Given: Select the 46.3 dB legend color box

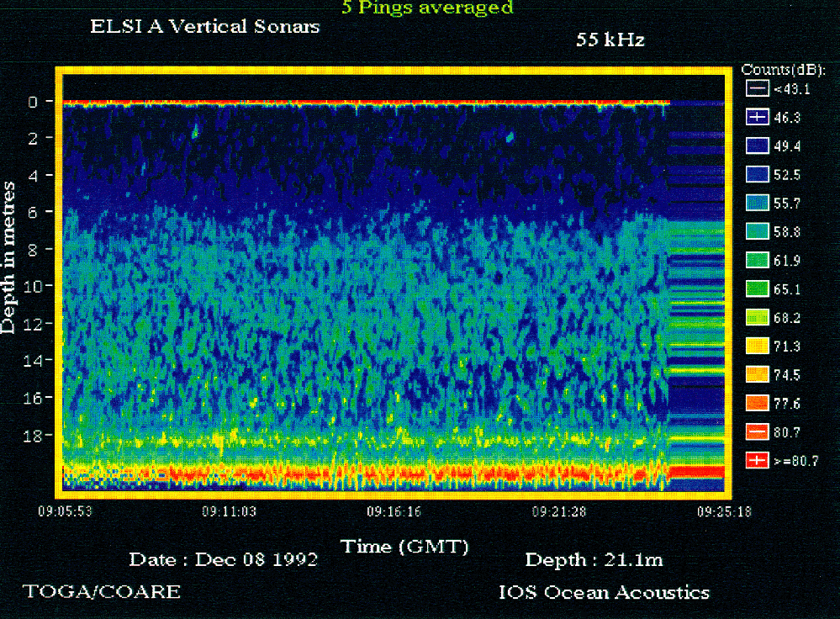Looking at the screenshot, I should pyautogui.click(x=758, y=117).
